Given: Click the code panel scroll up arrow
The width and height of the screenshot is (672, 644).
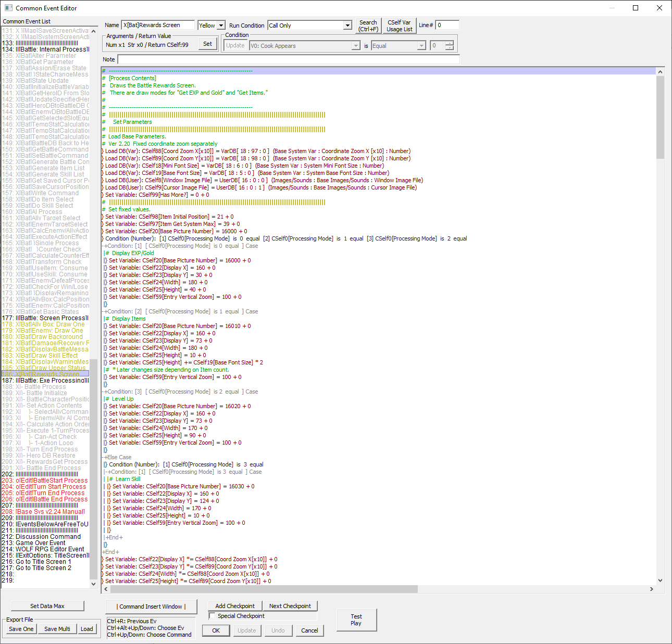Looking at the screenshot, I should (661, 71).
